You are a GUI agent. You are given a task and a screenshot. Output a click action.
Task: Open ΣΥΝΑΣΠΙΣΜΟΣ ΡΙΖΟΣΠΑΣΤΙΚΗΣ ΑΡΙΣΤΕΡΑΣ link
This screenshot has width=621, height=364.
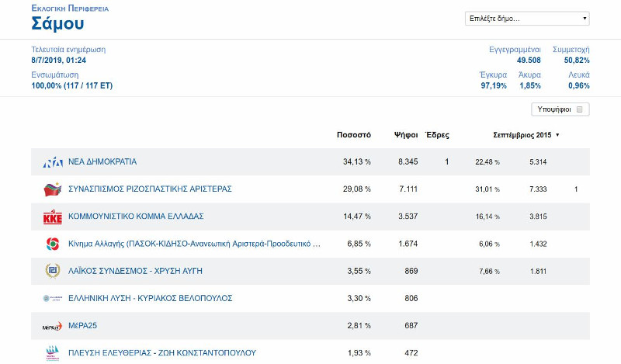pos(150,189)
